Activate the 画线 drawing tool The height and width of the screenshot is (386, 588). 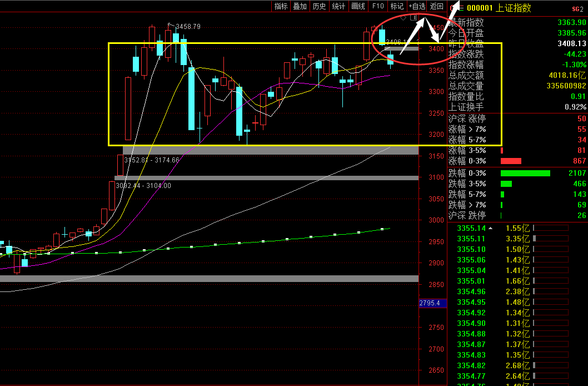(358, 6)
